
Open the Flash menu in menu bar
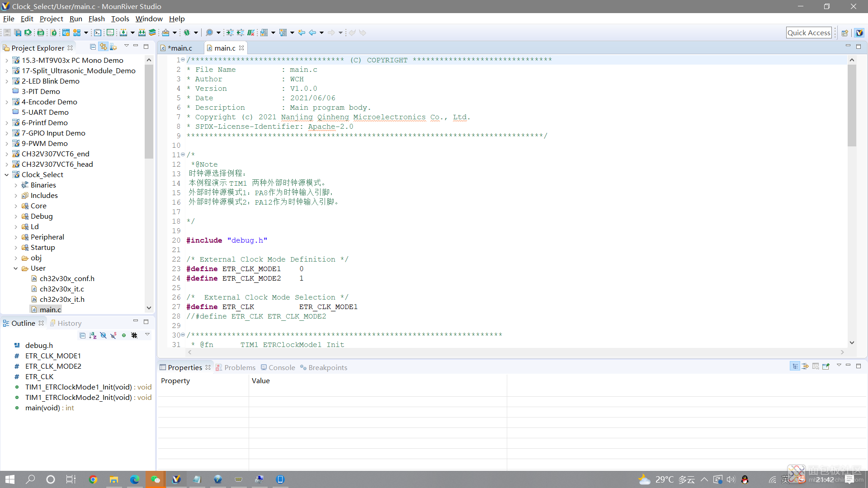click(97, 19)
